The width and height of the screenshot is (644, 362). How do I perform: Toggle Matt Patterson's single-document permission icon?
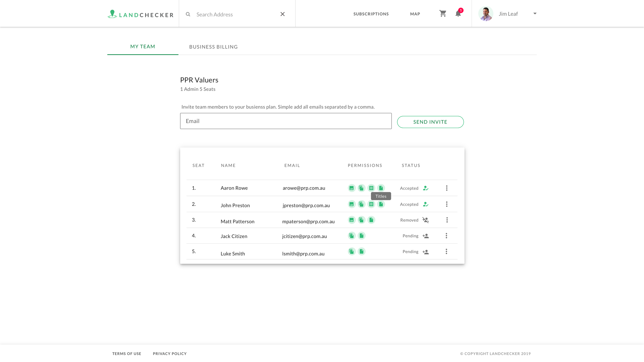(x=371, y=220)
